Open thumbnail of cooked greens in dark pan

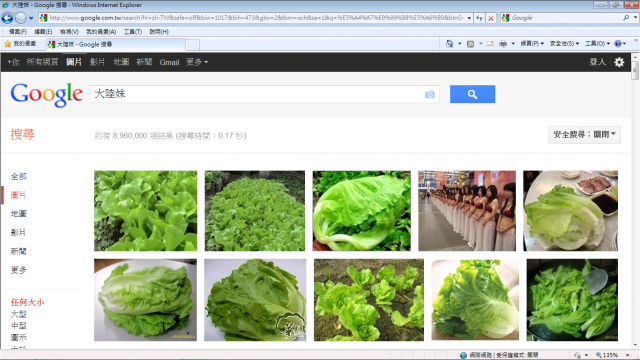(x=572, y=300)
